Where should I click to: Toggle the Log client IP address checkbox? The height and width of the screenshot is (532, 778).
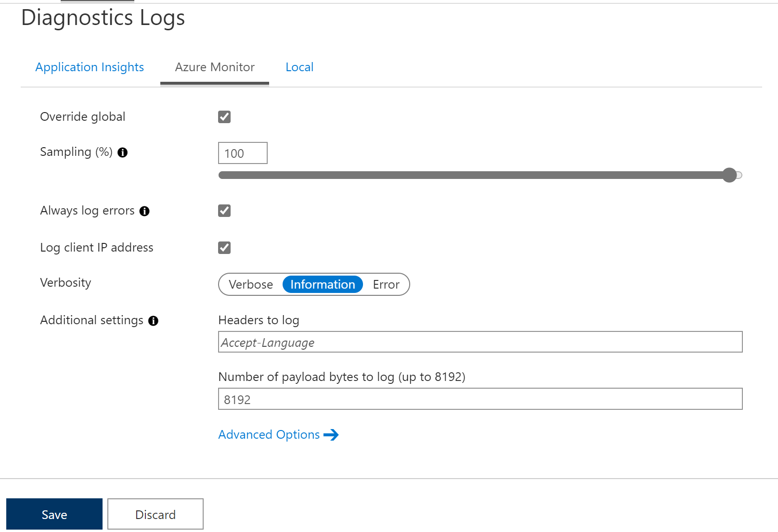point(224,248)
